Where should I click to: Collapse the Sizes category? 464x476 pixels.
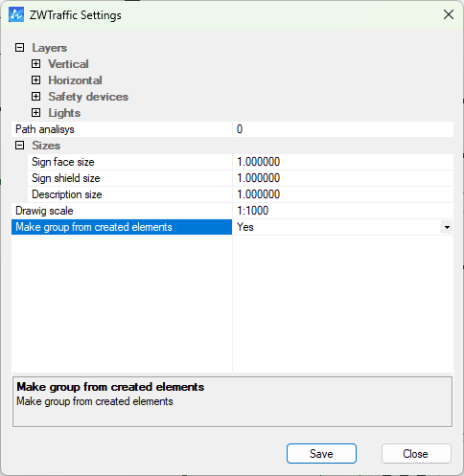19,146
